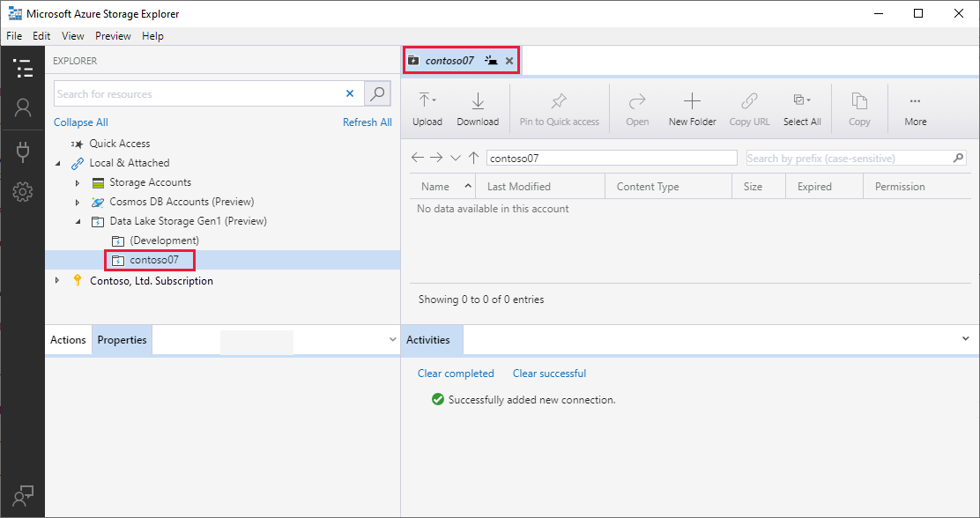Open the View menu
Viewport: 980px width, 518px height.
tap(72, 35)
